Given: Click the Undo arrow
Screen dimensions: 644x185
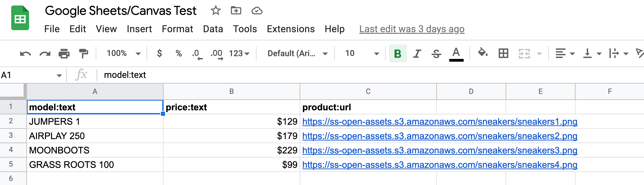Looking at the screenshot, I should click(x=25, y=53).
